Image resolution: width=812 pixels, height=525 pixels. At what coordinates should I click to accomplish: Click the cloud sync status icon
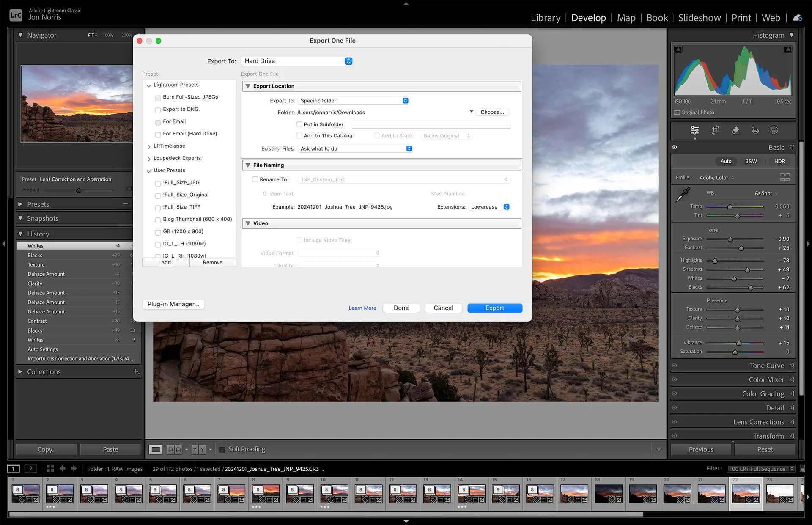tap(797, 18)
